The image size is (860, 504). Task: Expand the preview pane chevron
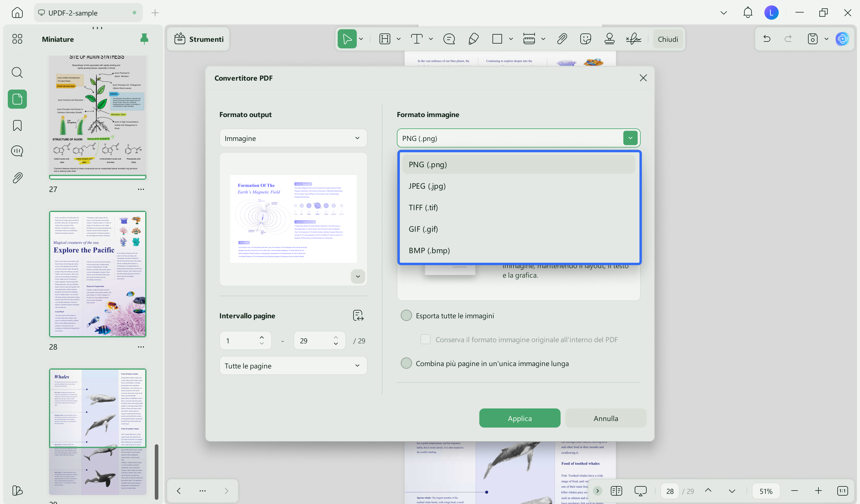358,276
